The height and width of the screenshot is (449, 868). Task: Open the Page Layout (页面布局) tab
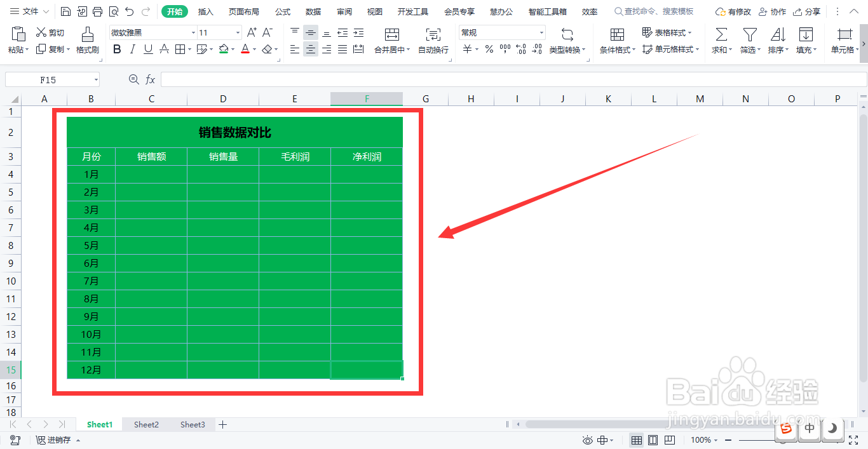[244, 11]
